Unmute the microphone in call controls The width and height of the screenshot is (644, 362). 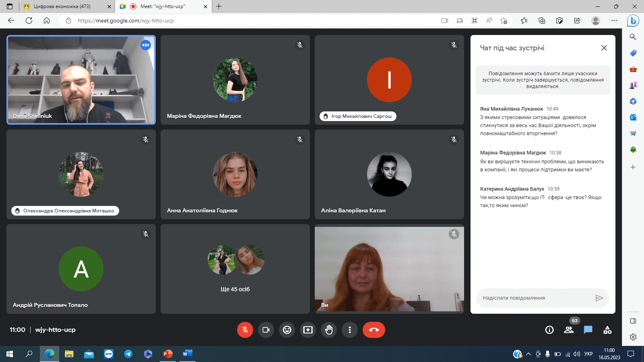tap(245, 330)
